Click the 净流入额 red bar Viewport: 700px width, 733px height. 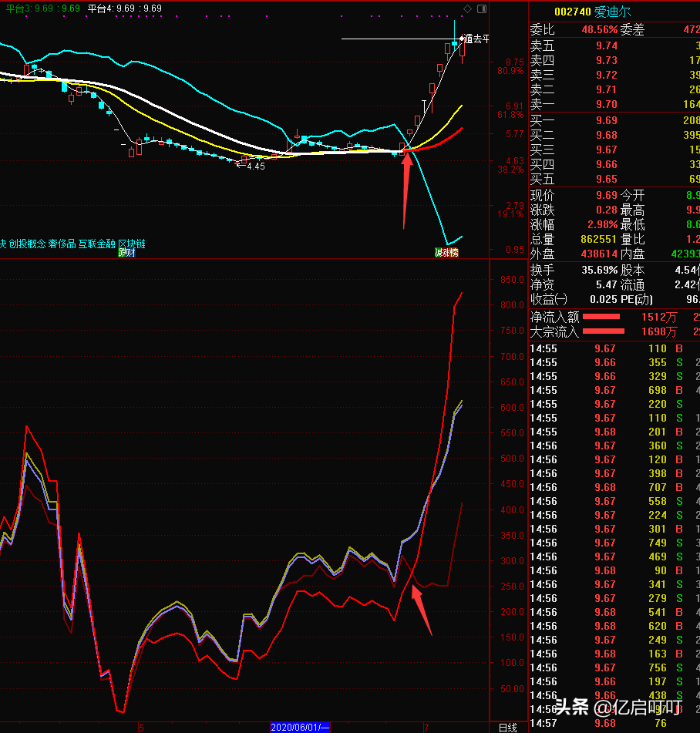click(x=601, y=317)
